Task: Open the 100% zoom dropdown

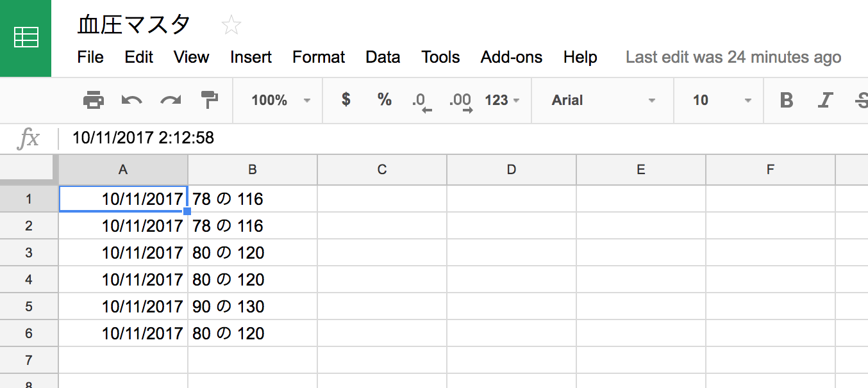Action: [x=280, y=100]
